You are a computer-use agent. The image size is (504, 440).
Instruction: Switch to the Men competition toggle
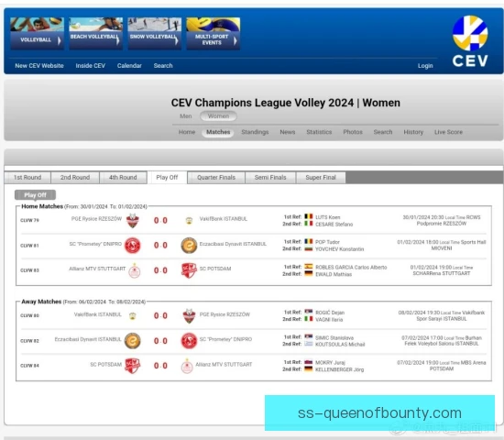click(186, 116)
